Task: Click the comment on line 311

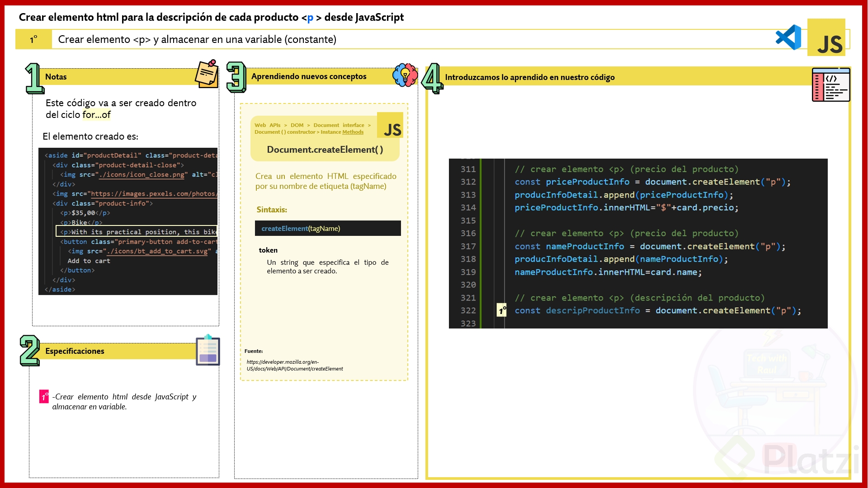Action: click(x=627, y=169)
